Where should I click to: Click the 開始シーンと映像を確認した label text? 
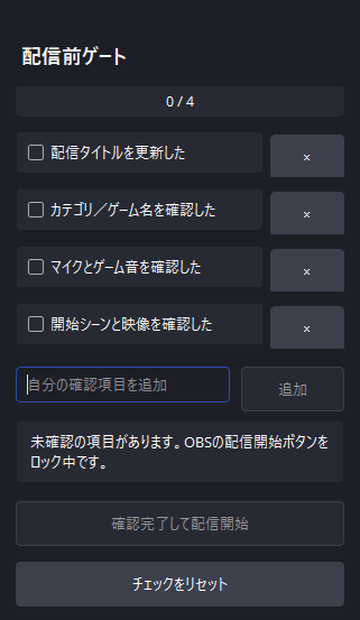coord(131,324)
